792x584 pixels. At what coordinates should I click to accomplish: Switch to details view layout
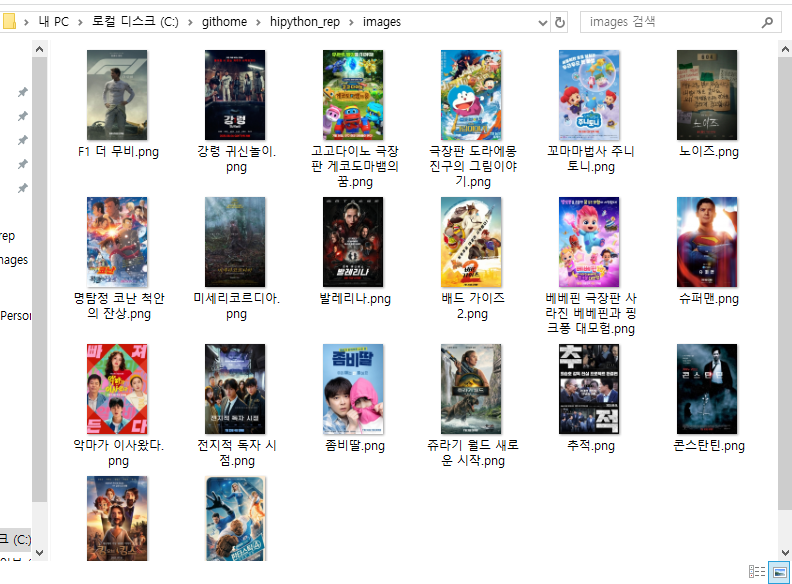tap(757, 572)
